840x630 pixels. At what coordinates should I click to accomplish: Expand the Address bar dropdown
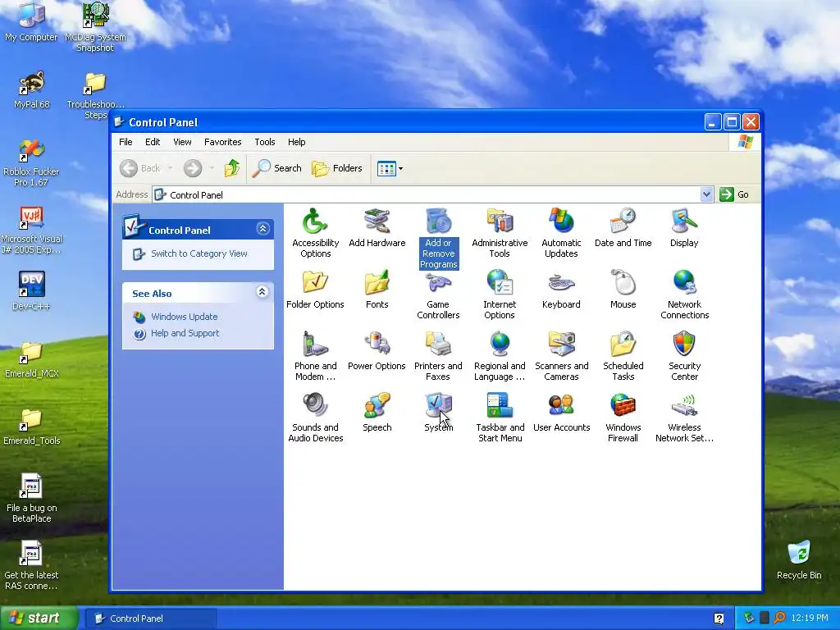pyautogui.click(x=706, y=194)
